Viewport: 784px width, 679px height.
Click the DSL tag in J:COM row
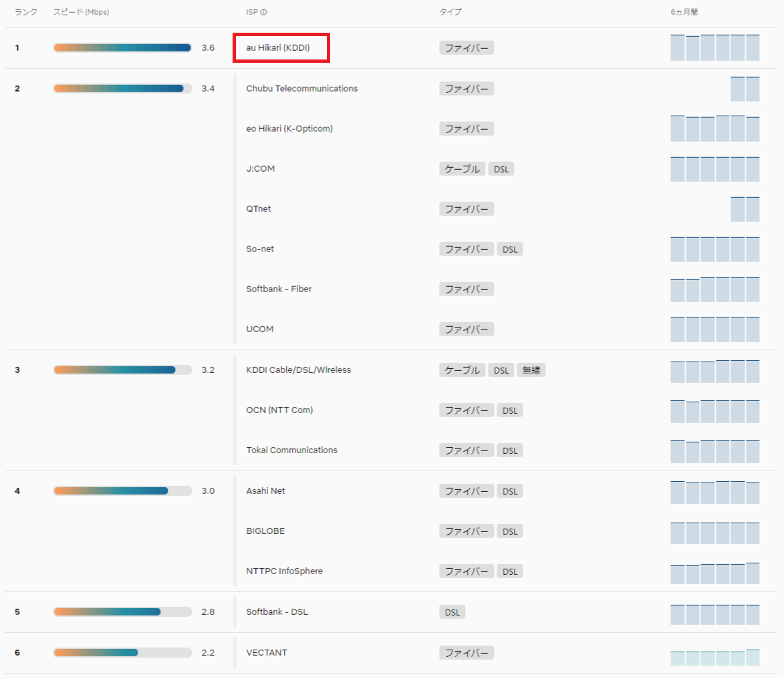pyautogui.click(x=501, y=169)
